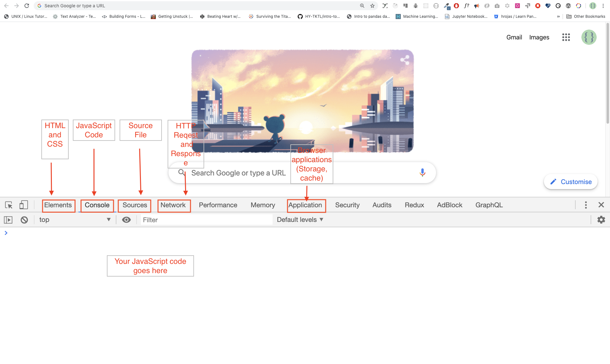Switch to the AdBlock tab
610x364 pixels.
tap(450, 205)
